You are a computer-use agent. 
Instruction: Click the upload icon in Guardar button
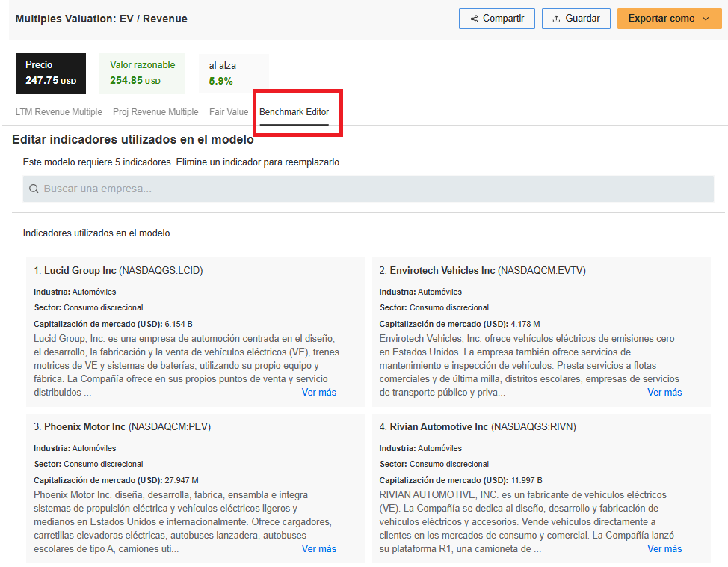click(x=556, y=19)
